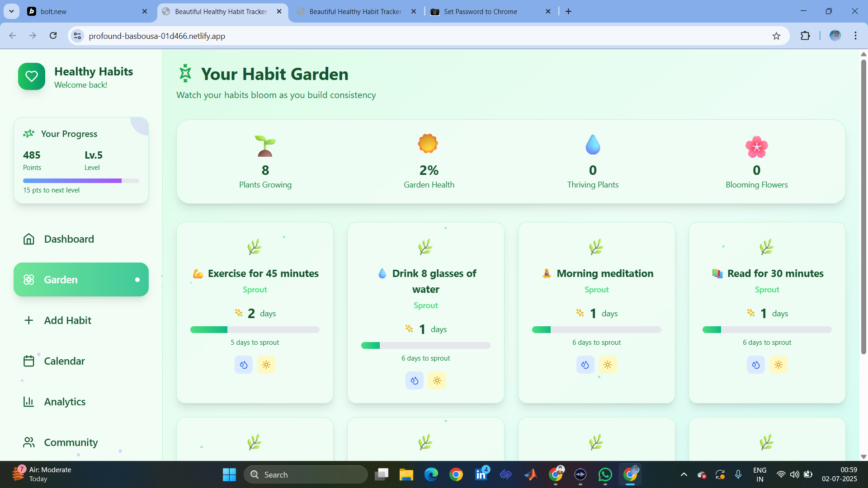Open Chrome extensions puzzle icon
This screenshot has height=488, width=868.
[805, 36]
